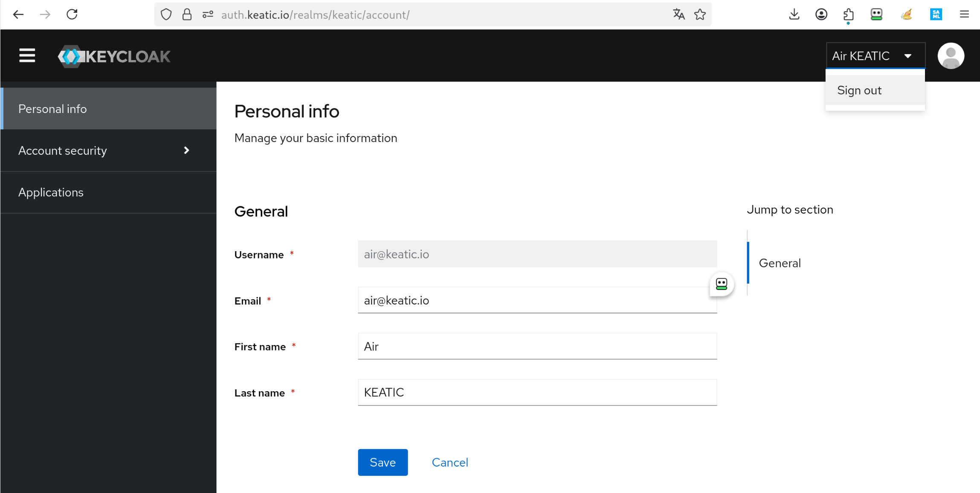This screenshot has width=980, height=493.
Task: Click the SAML extension icon in toolbar
Action: tap(936, 14)
